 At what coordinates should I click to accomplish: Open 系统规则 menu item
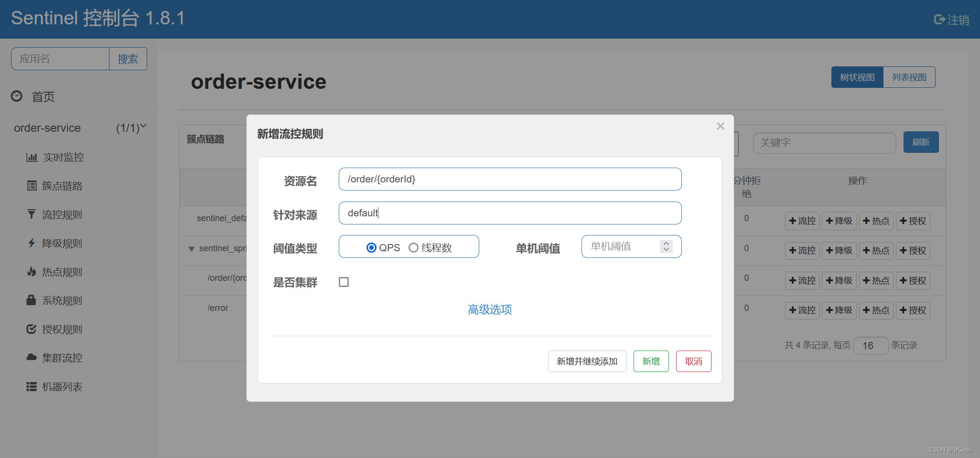coord(62,300)
